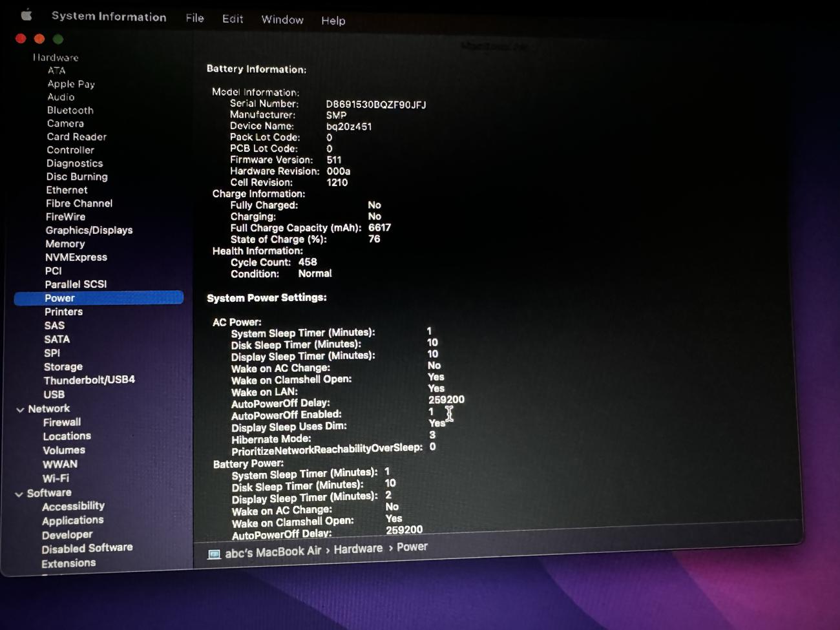The height and width of the screenshot is (630, 840).
Task: Select Memory in the sidebar
Action: [65, 244]
